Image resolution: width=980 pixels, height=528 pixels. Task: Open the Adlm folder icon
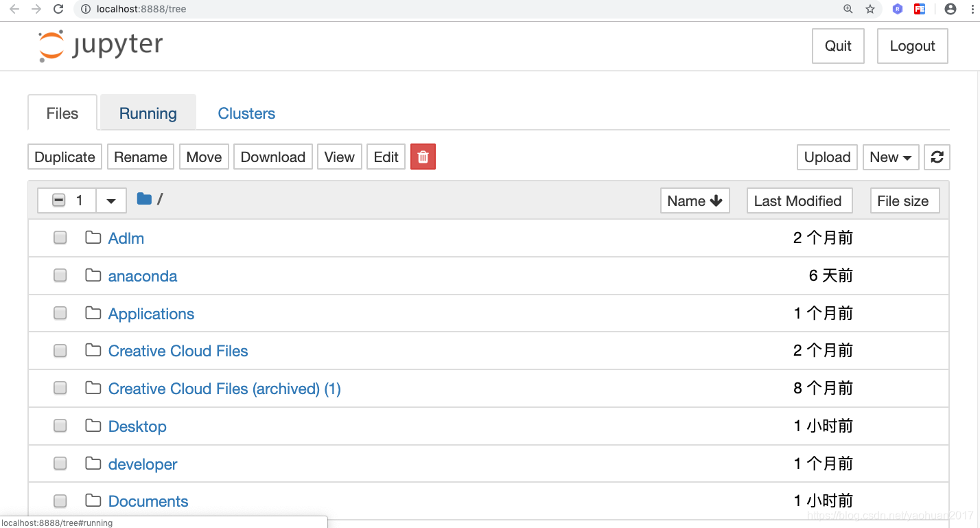93,237
